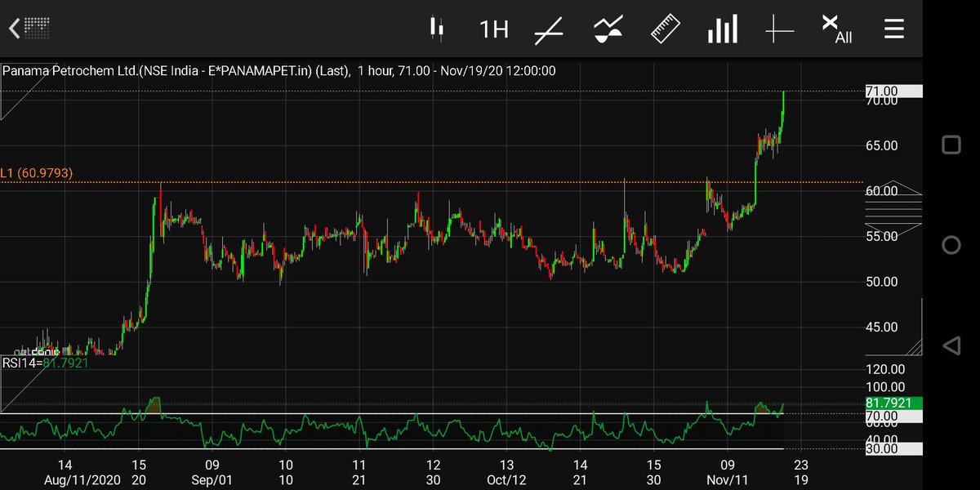
Task: Open the 1H timeframe selector
Action: point(493,29)
